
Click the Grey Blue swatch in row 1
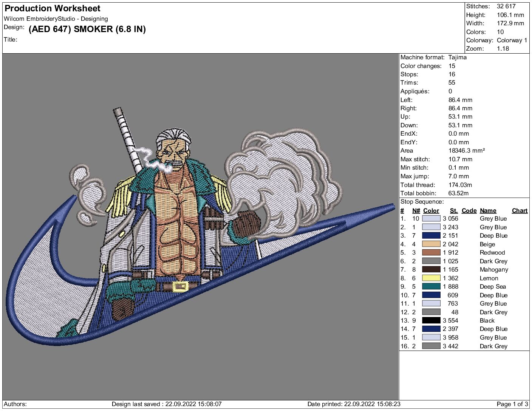tap(431, 218)
